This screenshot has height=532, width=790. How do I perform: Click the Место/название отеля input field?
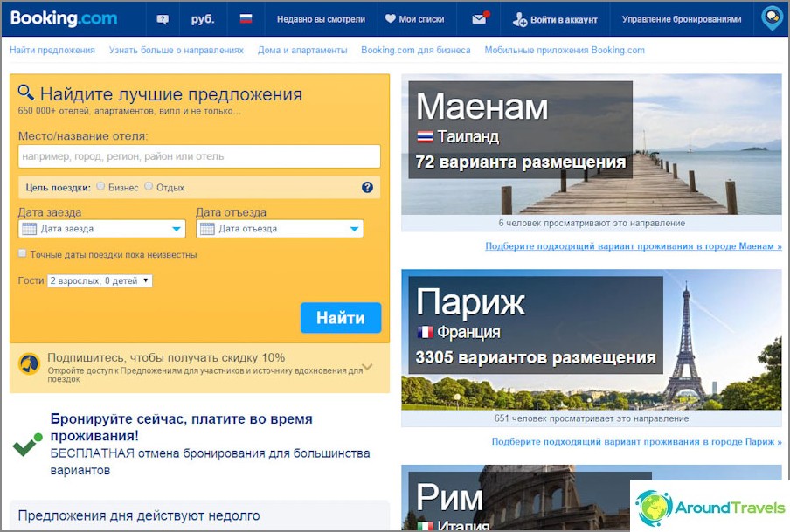199,156
